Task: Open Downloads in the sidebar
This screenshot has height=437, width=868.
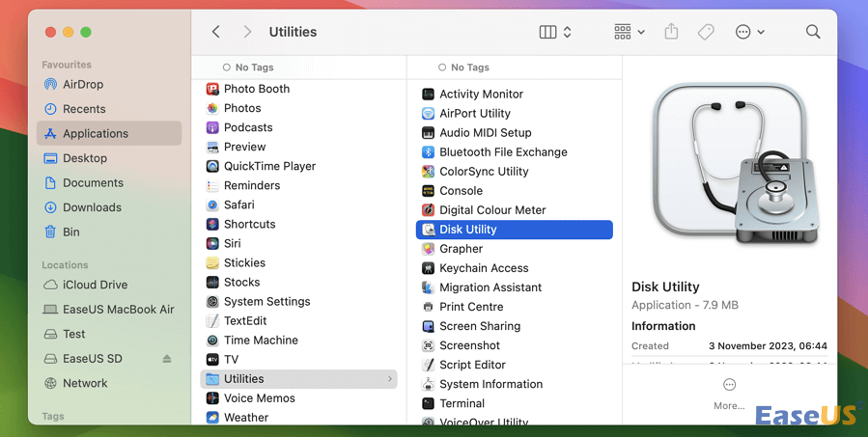Action: 92,207
